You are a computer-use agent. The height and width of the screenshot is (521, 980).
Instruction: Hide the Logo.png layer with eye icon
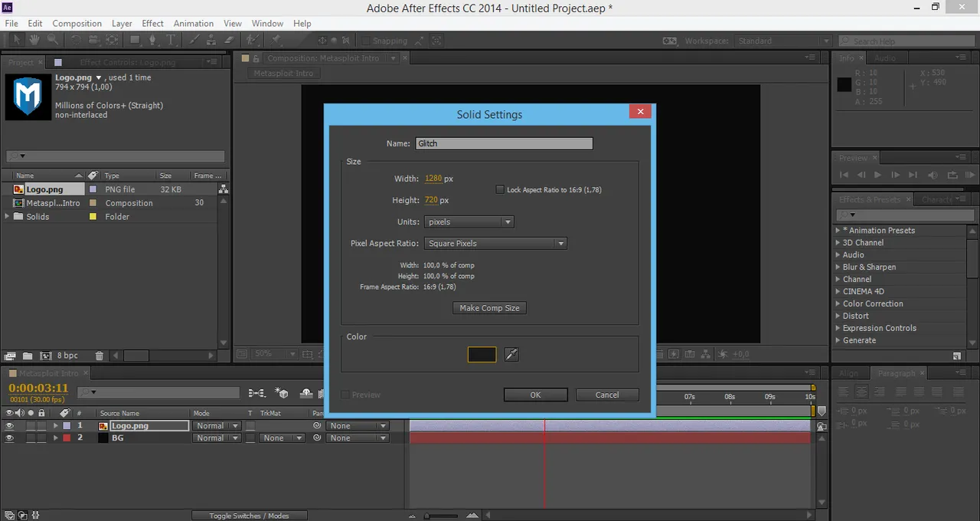pyautogui.click(x=10, y=426)
